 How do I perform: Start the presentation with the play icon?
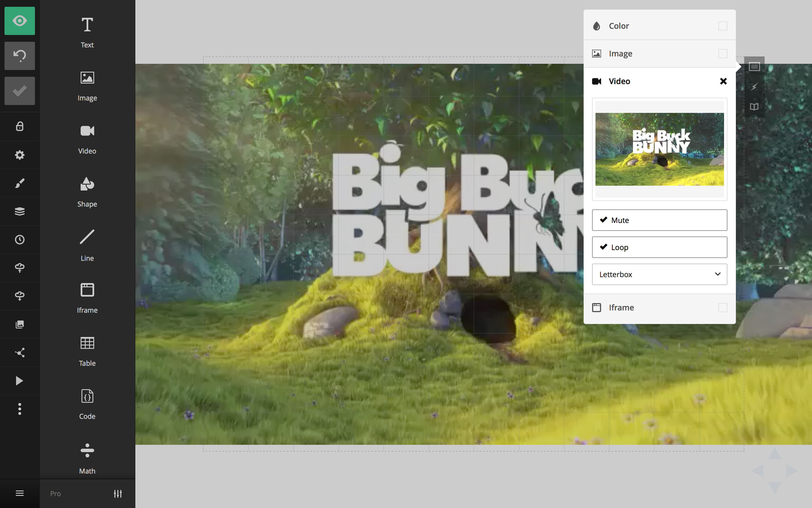19,381
